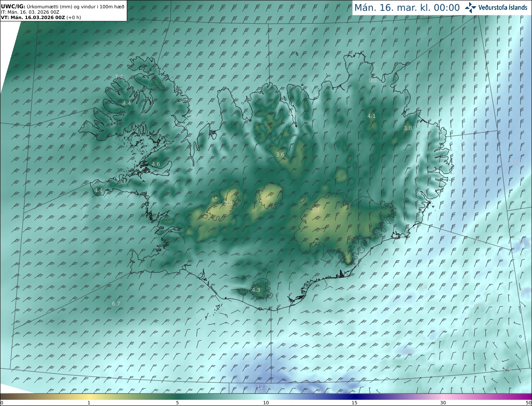
Task: Pick the dark navy segment of the color bar
Action: pos(355,396)
